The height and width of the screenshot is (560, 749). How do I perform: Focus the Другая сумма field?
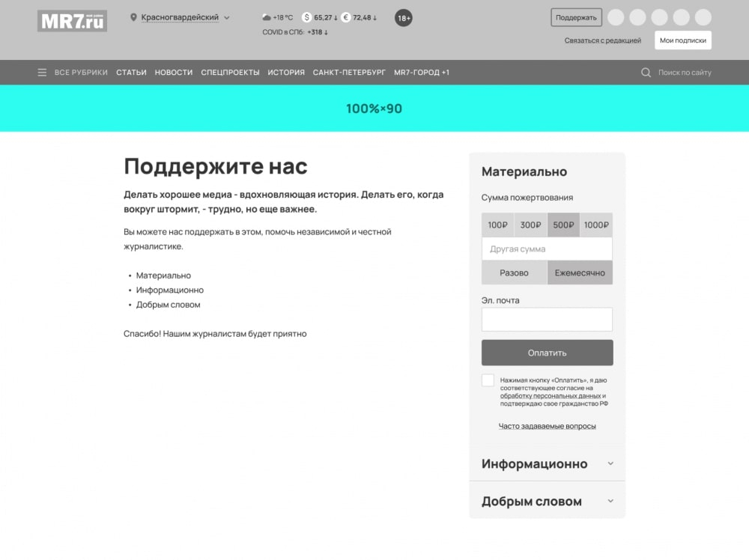pos(547,249)
